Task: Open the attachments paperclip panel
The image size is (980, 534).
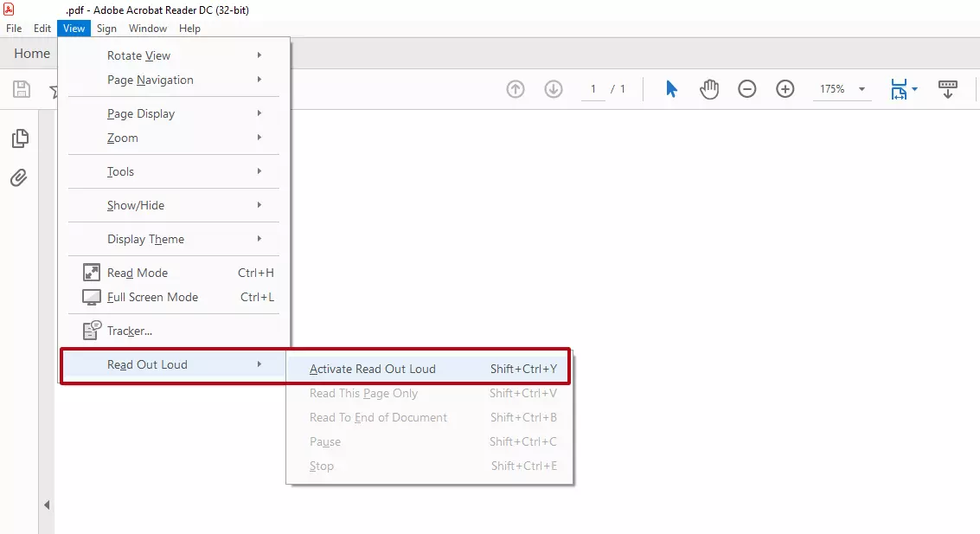Action: pos(19,178)
